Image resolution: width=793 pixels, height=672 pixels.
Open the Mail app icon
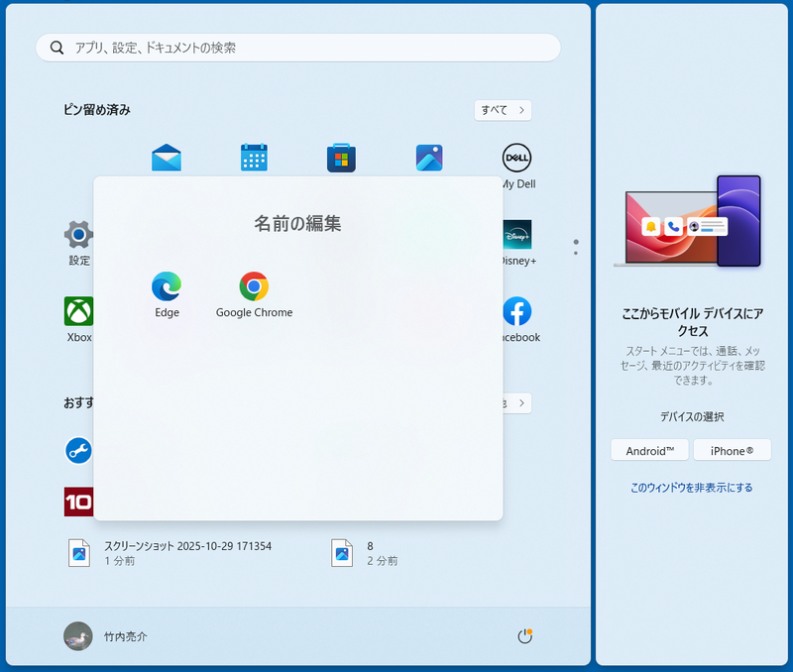pyautogui.click(x=167, y=158)
